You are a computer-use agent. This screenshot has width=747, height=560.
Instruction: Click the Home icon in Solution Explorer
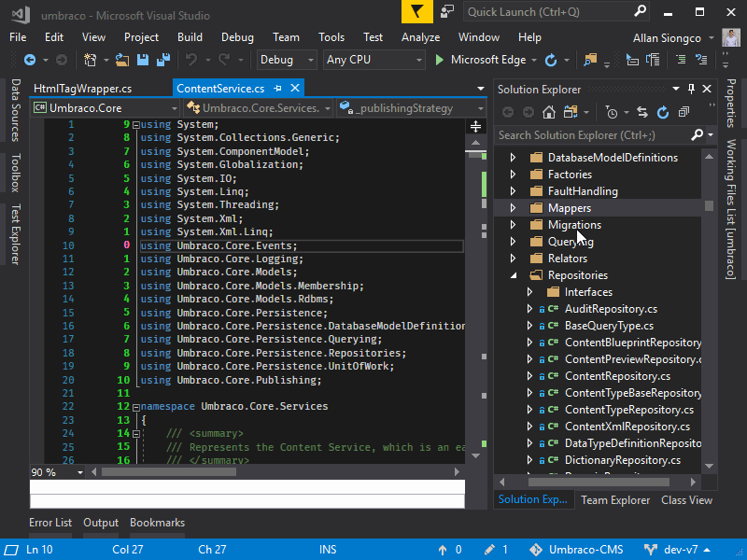549,112
